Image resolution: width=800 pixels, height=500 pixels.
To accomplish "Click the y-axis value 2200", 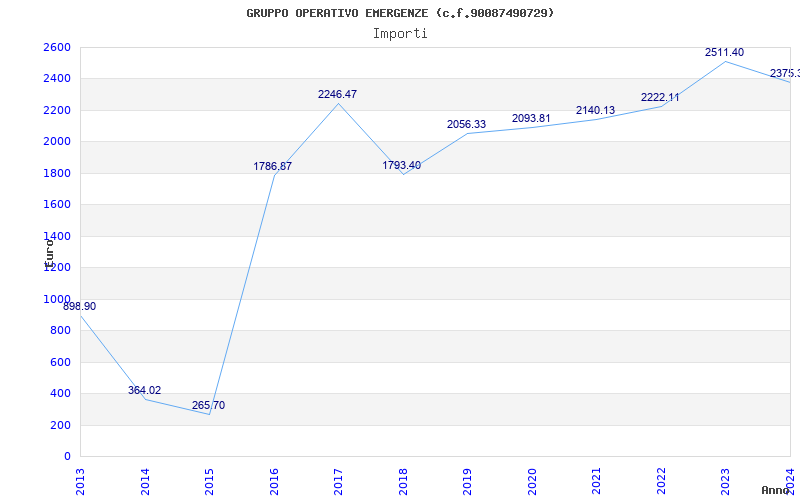I will pos(57,110).
